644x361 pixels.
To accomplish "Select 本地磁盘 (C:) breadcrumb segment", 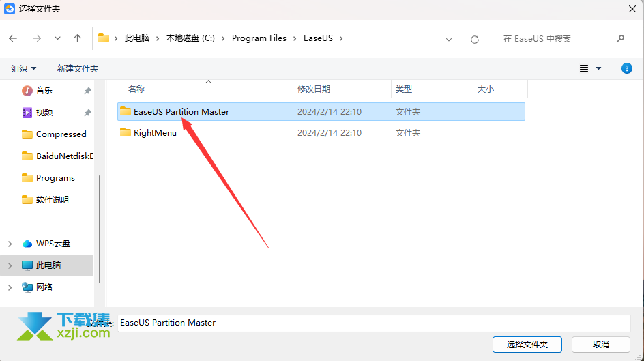I will point(190,38).
